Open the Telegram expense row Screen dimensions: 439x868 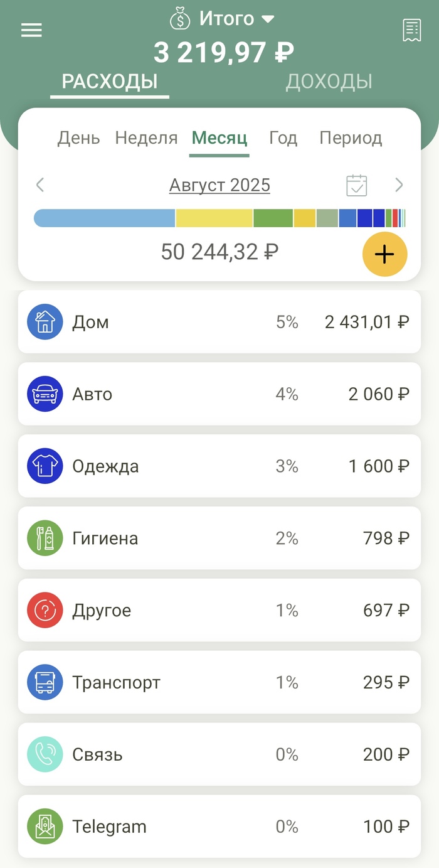pos(219,827)
